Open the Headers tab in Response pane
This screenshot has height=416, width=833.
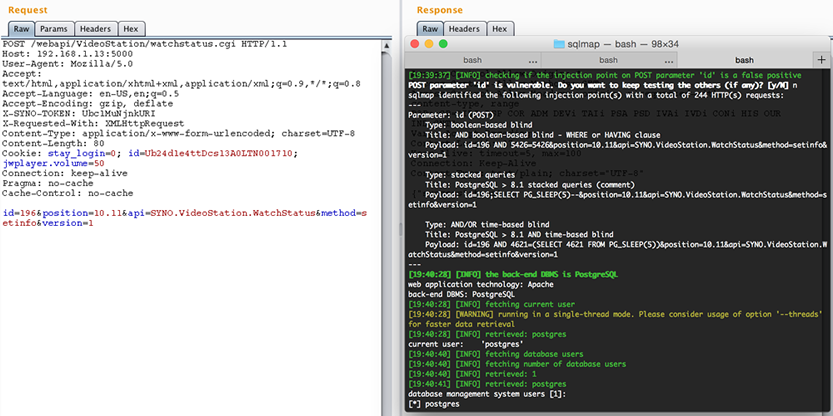point(465,29)
